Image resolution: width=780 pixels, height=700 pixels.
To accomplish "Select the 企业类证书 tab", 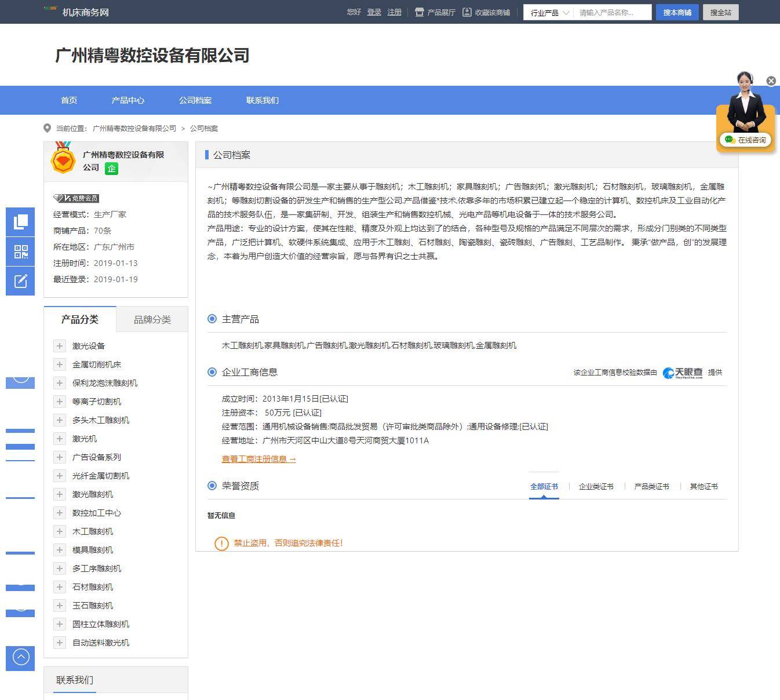I will point(596,487).
